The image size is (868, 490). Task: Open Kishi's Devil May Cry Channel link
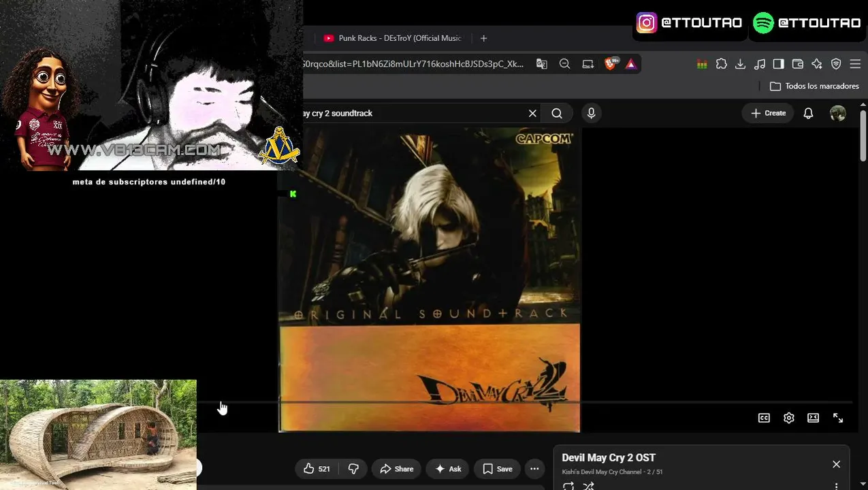(x=602, y=472)
